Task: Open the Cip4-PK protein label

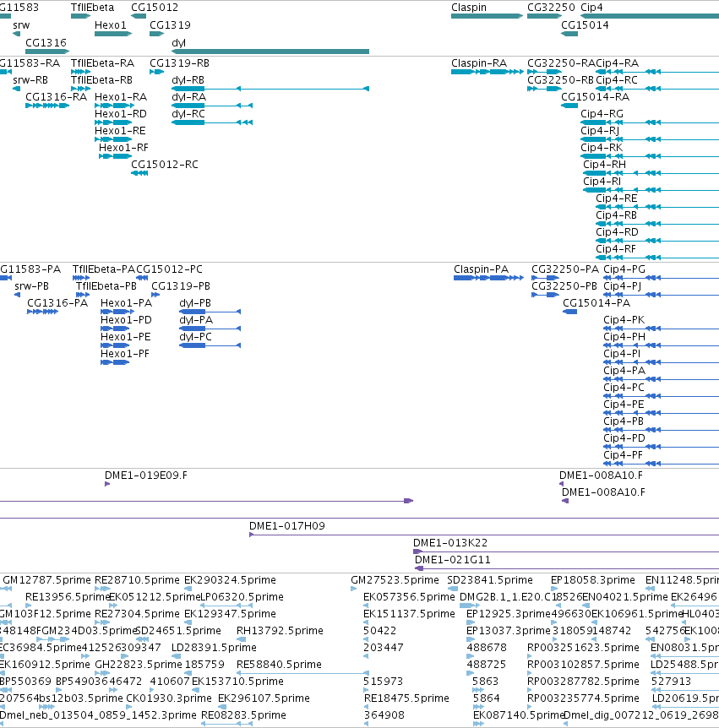Action: tap(624, 320)
